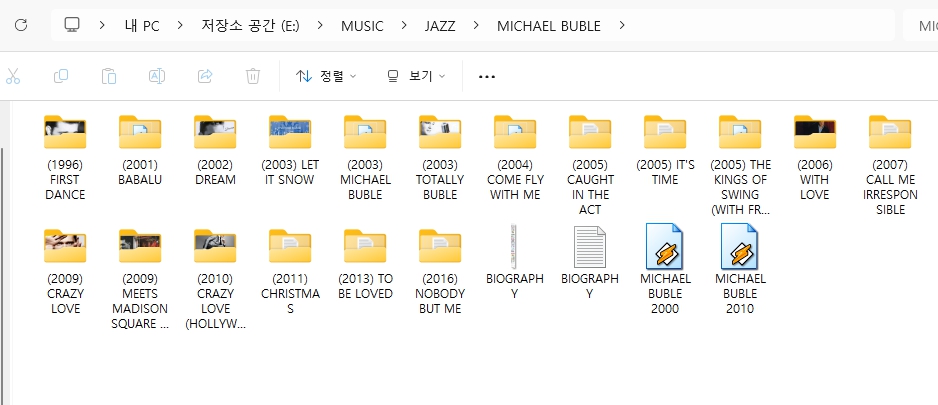Select the (2005) THE KINGS OF SWING folder

740,166
